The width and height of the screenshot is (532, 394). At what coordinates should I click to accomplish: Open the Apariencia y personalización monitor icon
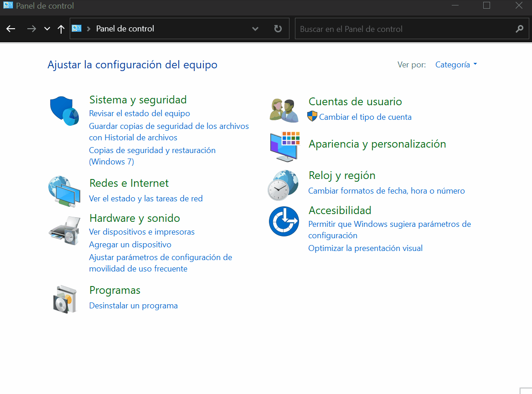285,147
